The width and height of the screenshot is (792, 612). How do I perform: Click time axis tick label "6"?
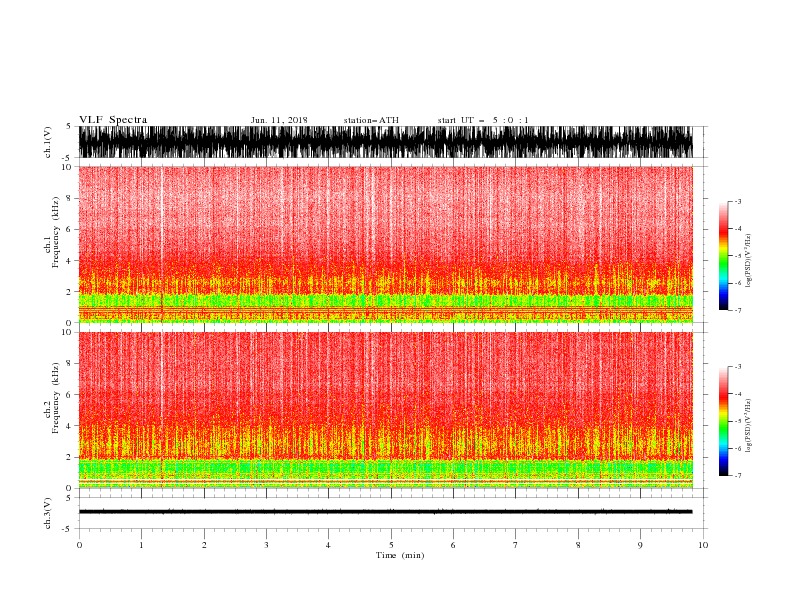pos(453,545)
